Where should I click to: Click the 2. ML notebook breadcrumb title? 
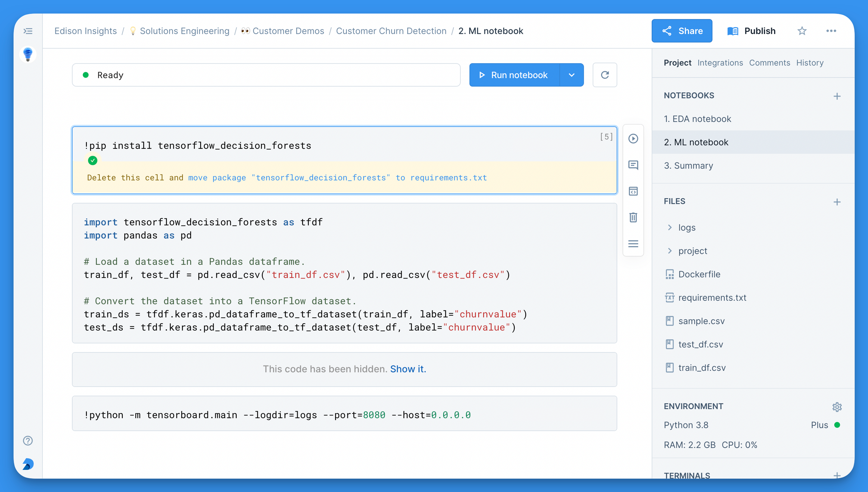click(x=491, y=31)
